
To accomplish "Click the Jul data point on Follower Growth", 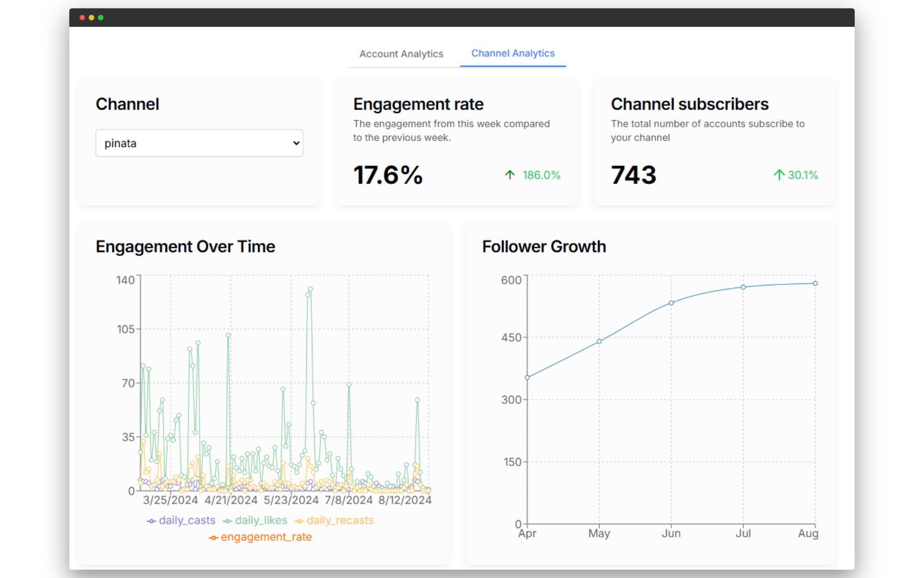I will (743, 287).
